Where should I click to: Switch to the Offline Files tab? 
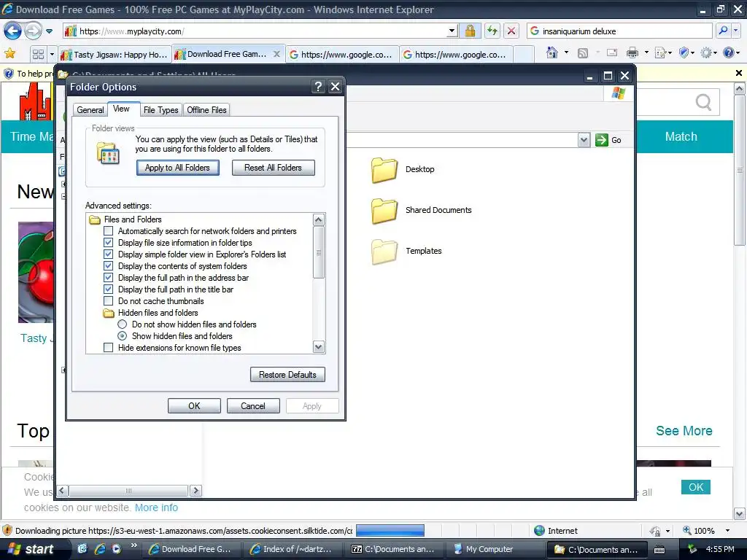(x=206, y=110)
